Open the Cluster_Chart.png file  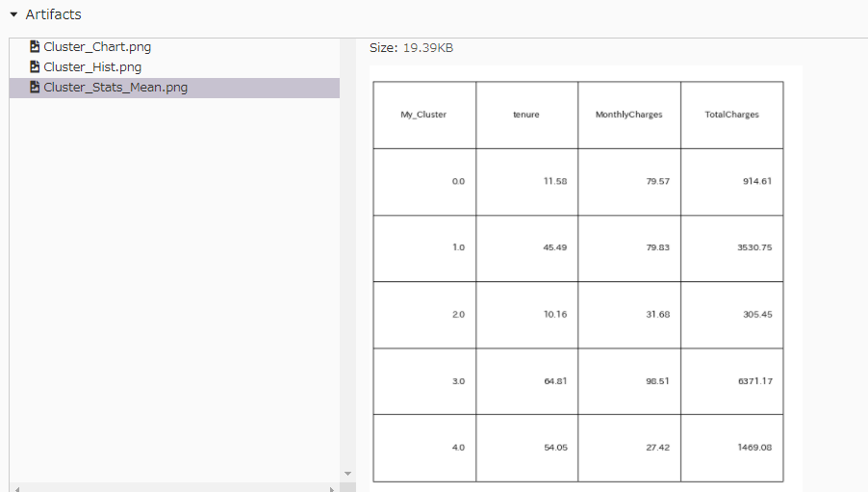pyautogui.click(x=97, y=47)
